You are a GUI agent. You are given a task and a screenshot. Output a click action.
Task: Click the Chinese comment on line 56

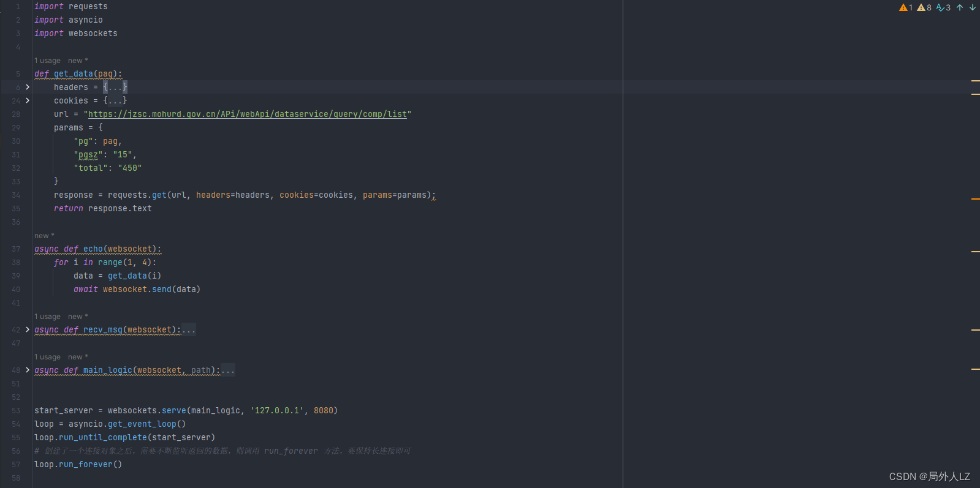[x=223, y=451]
